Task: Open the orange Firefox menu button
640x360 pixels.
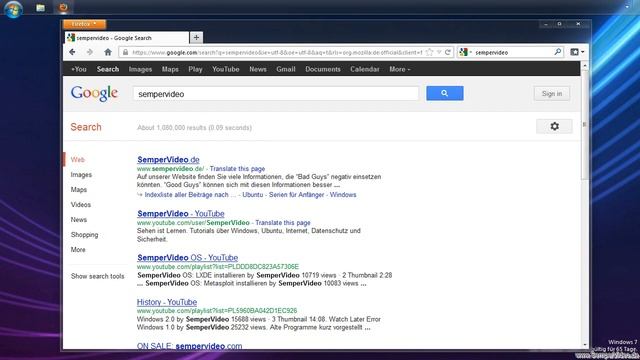Action: (84, 24)
